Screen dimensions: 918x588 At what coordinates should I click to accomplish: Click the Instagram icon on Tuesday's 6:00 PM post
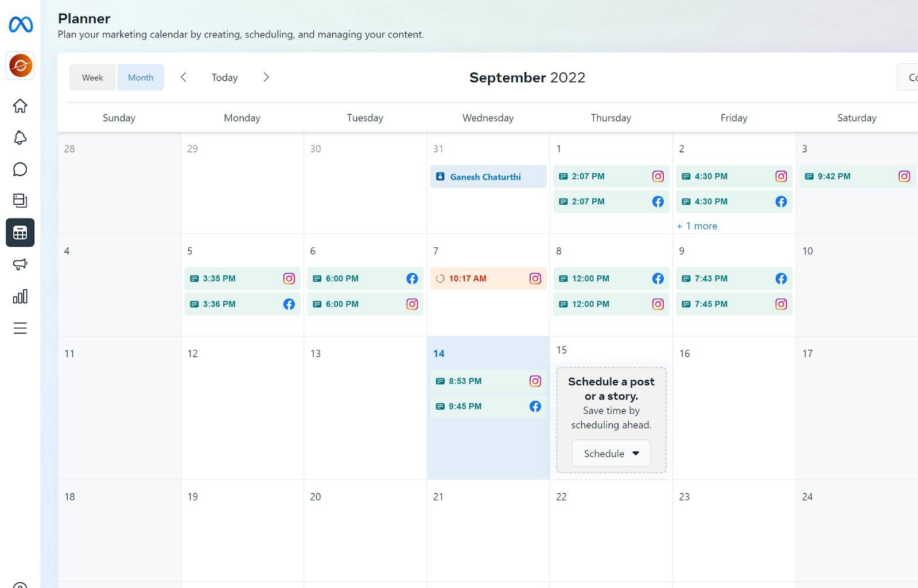[x=412, y=304]
